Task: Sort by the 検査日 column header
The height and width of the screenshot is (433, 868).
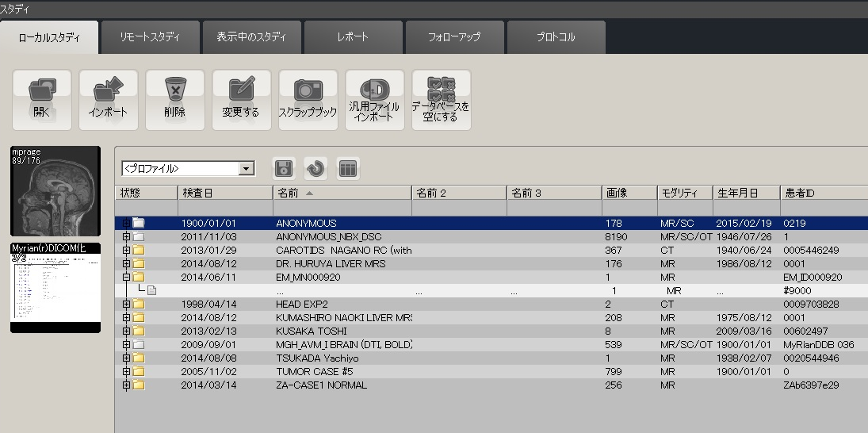Action: point(225,193)
